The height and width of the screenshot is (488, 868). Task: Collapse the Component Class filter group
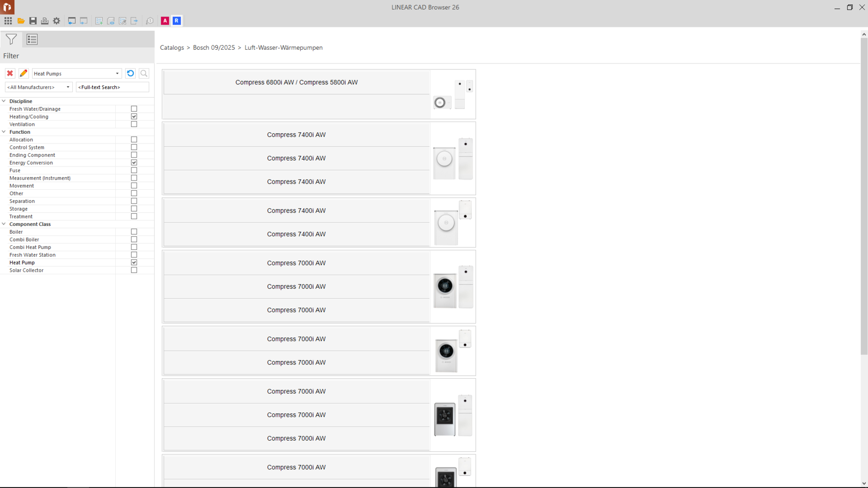[4, 224]
